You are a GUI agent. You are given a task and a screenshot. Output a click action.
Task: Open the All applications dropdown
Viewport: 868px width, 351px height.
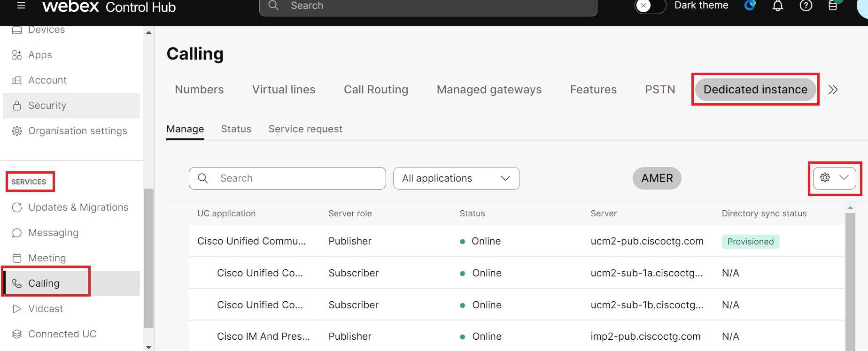pos(456,178)
